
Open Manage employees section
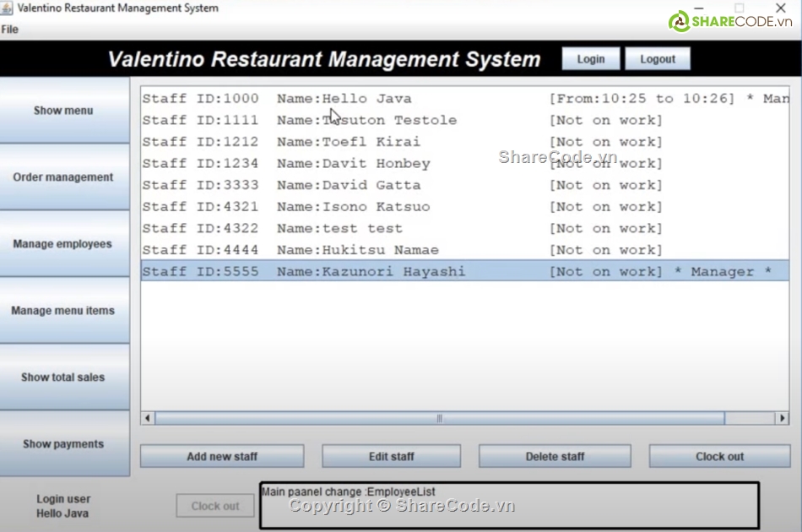[x=64, y=243]
